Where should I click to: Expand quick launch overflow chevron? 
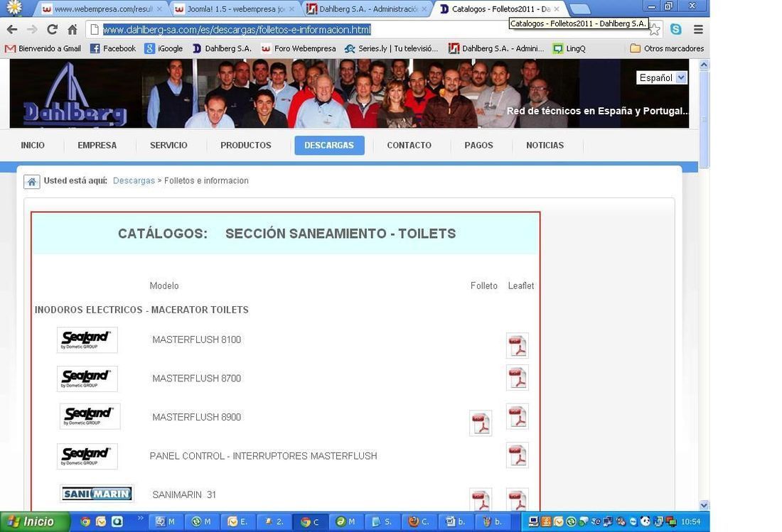click(x=140, y=518)
